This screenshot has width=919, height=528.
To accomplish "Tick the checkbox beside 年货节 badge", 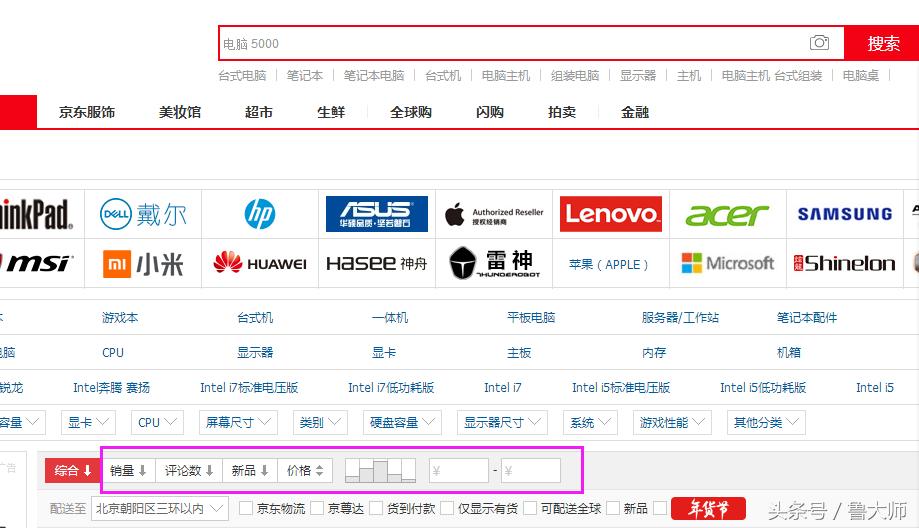I will (x=660, y=508).
